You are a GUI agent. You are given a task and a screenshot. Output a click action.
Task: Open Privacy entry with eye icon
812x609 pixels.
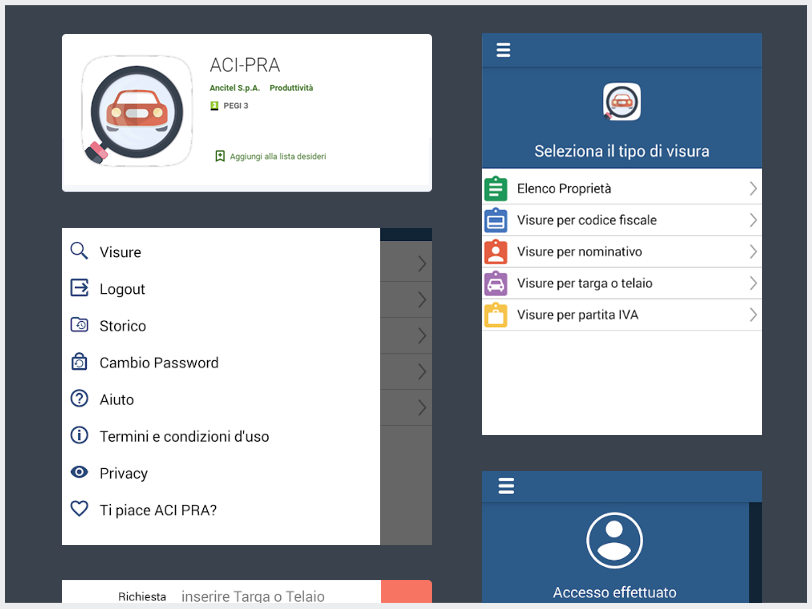[x=123, y=473]
